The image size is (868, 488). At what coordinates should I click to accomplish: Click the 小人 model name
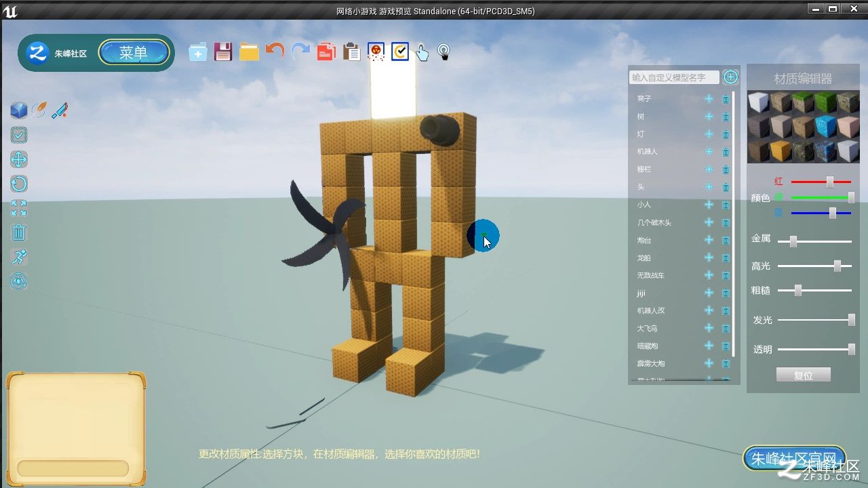click(644, 205)
